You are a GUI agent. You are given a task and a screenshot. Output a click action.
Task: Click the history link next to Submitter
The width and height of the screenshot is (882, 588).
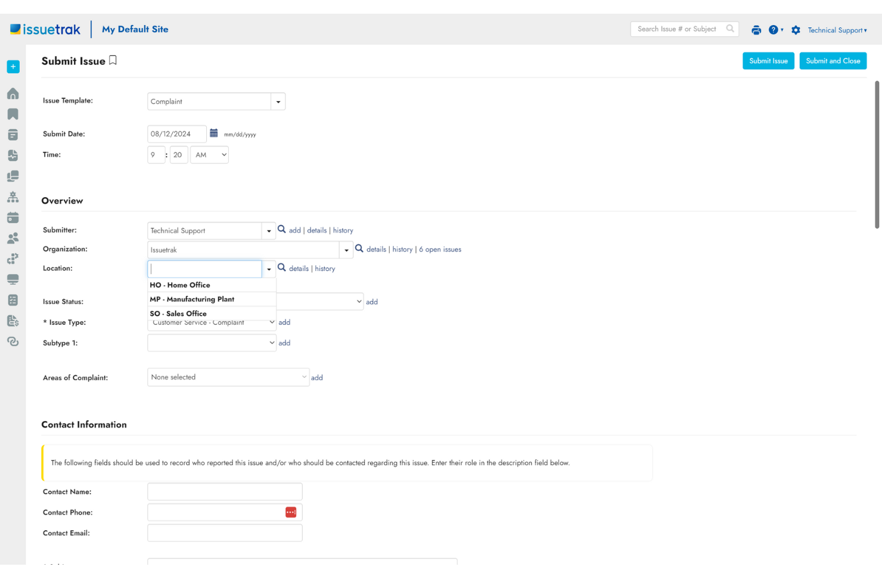pyautogui.click(x=343, y=230)
